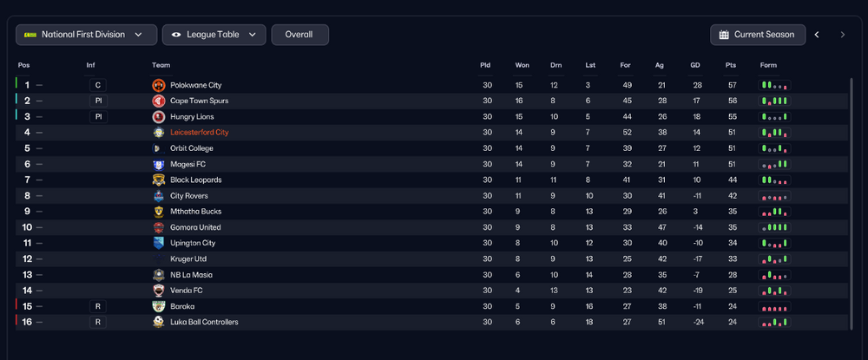Open Leicesterford City team link

[x=200, y=133]
